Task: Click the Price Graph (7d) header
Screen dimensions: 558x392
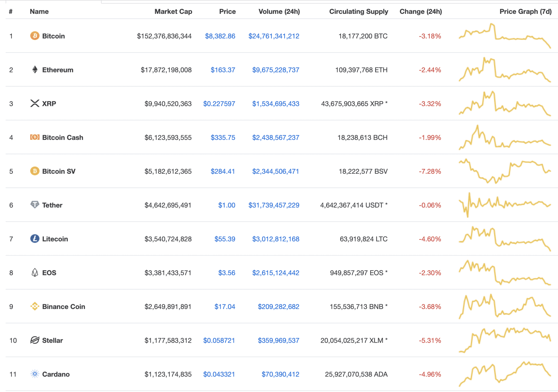Action: [526, 11]
